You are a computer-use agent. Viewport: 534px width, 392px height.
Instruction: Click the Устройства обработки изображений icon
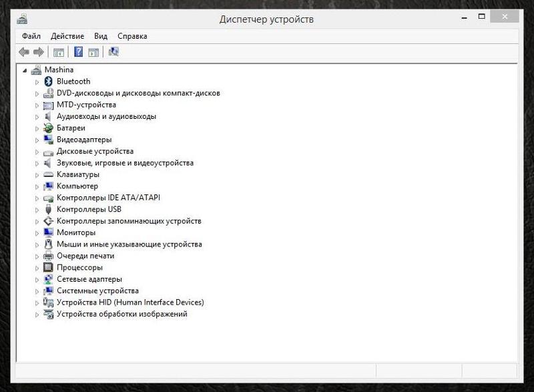(x=48, y=314)
